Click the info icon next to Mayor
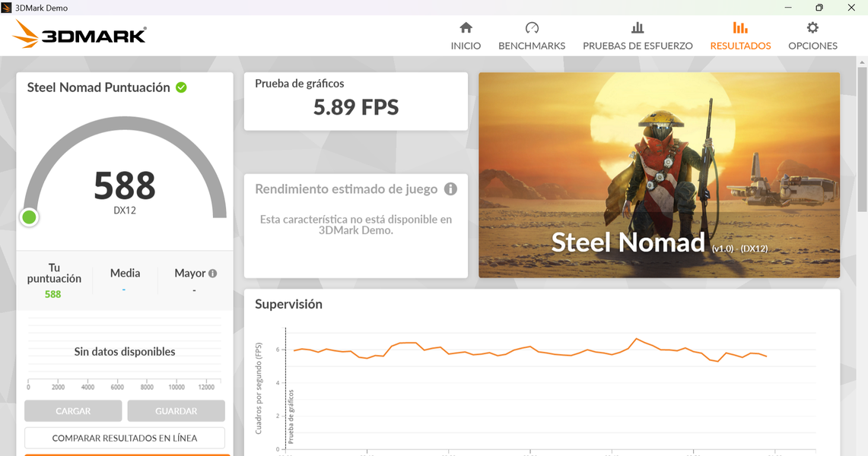Viewport: 868px width, 456px height. pos(213,274)
